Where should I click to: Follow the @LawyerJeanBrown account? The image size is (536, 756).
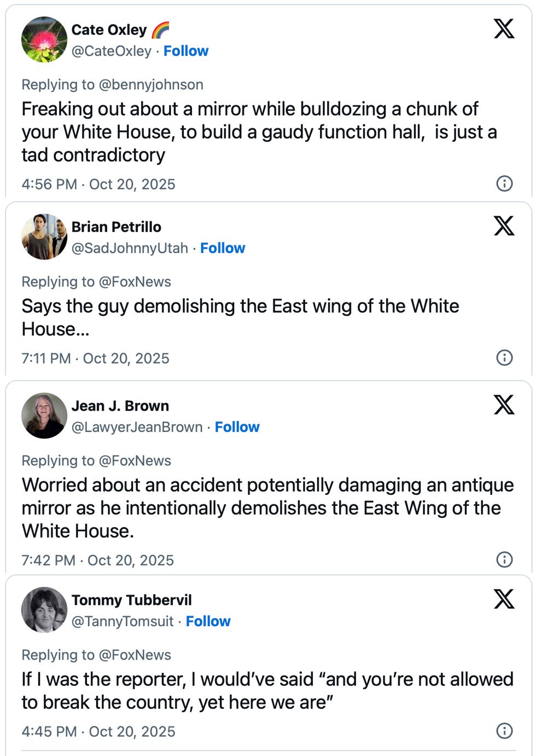pos(237,427)
